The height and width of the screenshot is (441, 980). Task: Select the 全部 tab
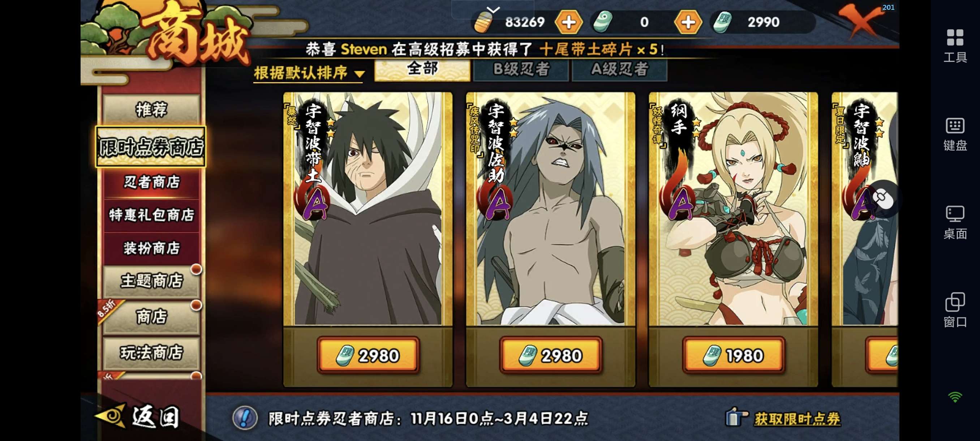tap(422, 70)
